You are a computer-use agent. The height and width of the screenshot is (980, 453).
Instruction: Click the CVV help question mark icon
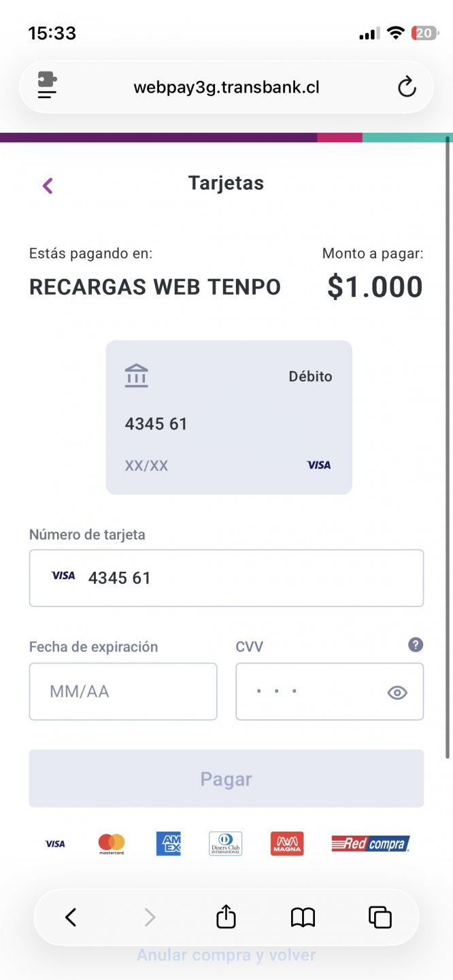[416, 645]
